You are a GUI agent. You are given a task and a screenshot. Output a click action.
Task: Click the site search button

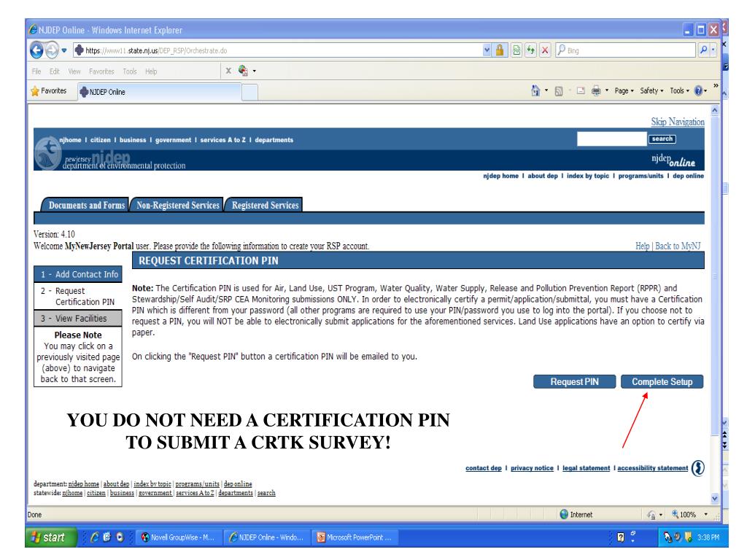click(662, 139)
